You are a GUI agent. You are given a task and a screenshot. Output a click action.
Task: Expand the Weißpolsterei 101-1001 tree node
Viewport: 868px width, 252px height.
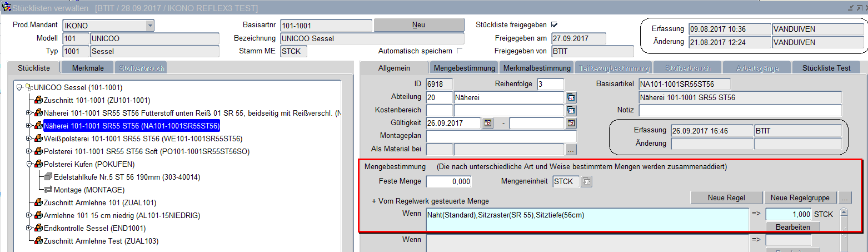[29, 139]
